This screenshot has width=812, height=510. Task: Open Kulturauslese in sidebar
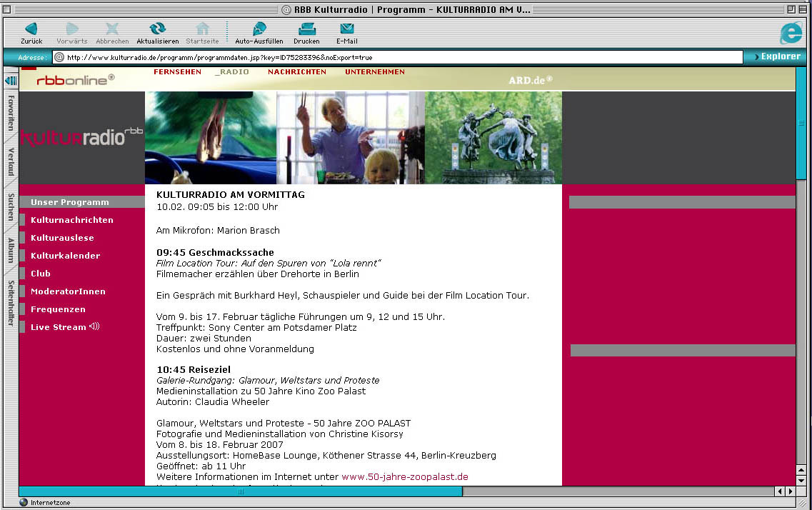62,238
